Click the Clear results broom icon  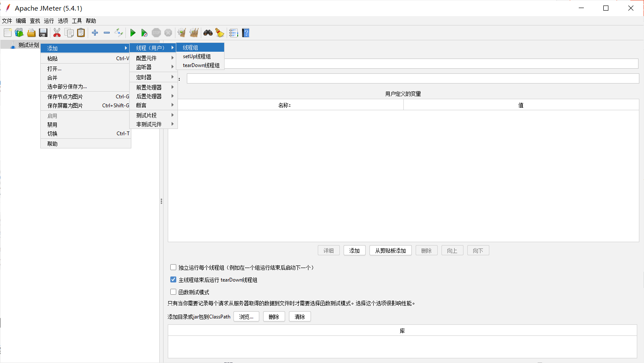click(x=182, y=33)
